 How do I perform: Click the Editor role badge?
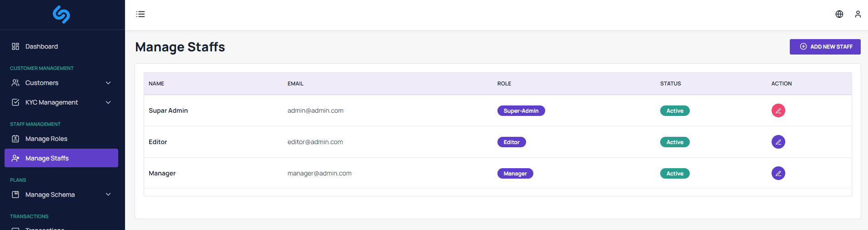tap(511, 142)
